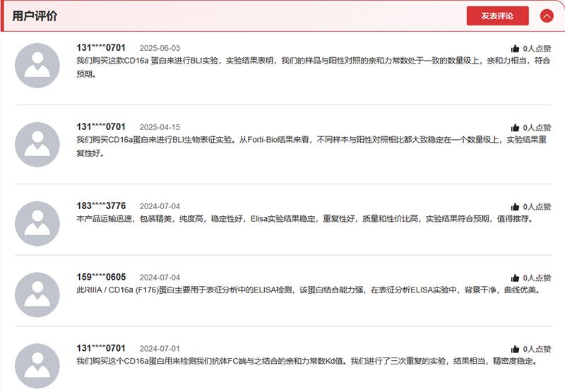565x392 pixels.
Task: Click avatar of the 2024-07-01 reviewer
Action: coord(37,365)
